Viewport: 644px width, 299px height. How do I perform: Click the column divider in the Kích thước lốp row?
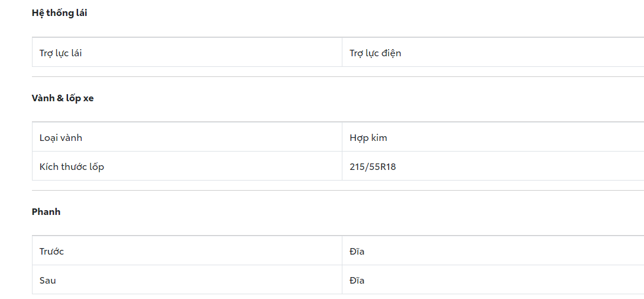[x=342, y=167]
